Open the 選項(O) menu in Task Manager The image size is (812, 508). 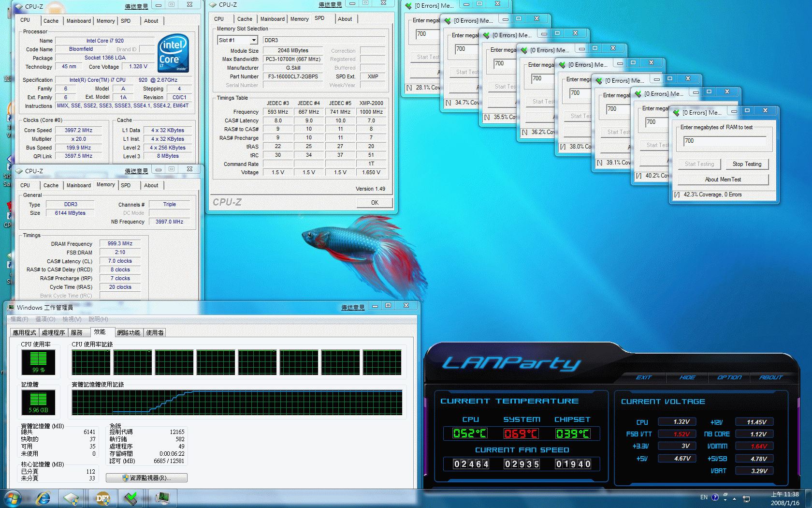coord(45,319)
